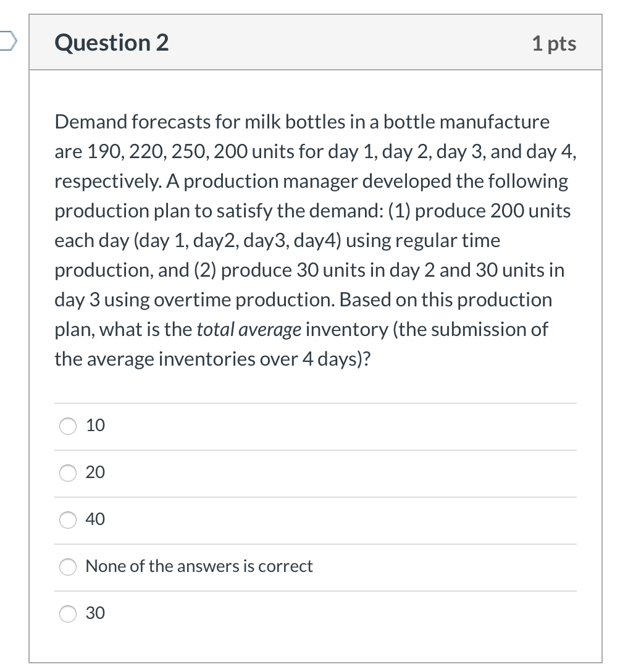Choose 'None of the answers is correct' option
This screenshot has height=672, width=620.
coord(68,566)
